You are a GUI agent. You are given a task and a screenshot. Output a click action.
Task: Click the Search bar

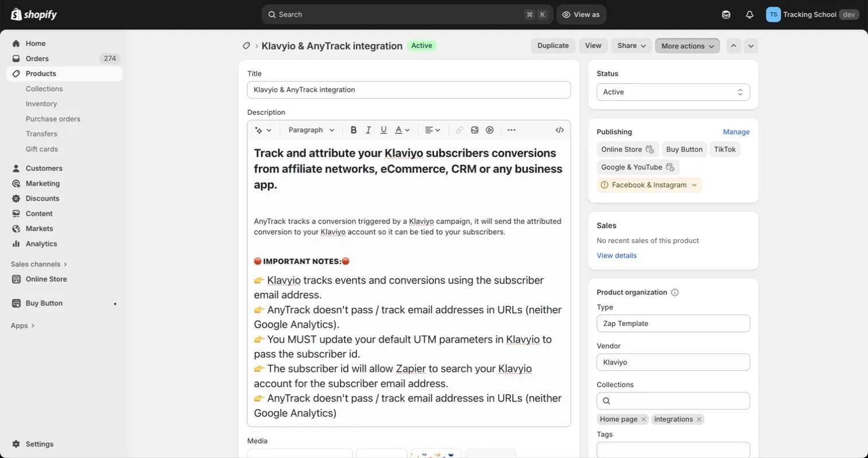pyautogui.click(x=408, y=14)
